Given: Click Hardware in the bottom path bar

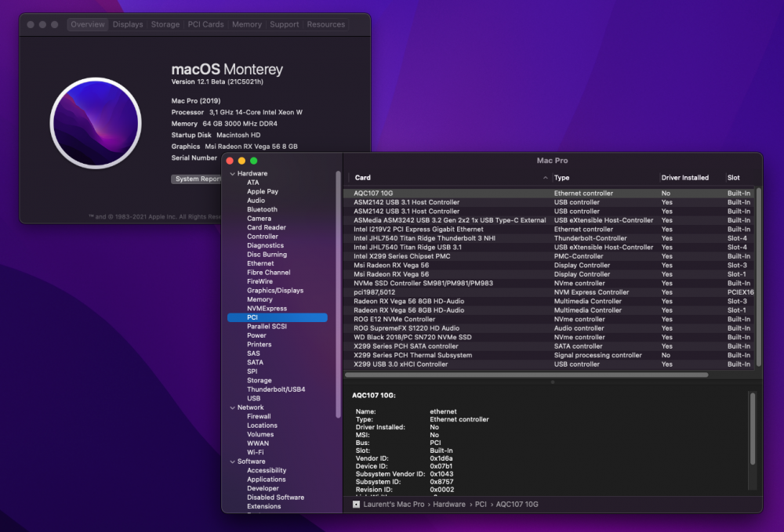Looking at the screenshot, I should (449, 505).
